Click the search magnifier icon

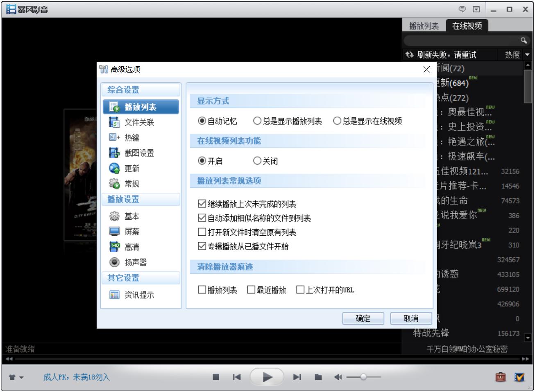coord(523,40)
